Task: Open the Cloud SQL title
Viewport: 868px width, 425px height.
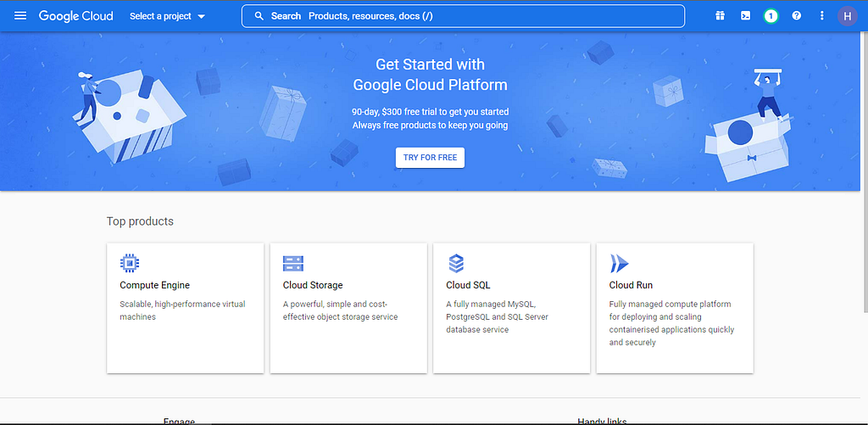Action: pos(468,285)
